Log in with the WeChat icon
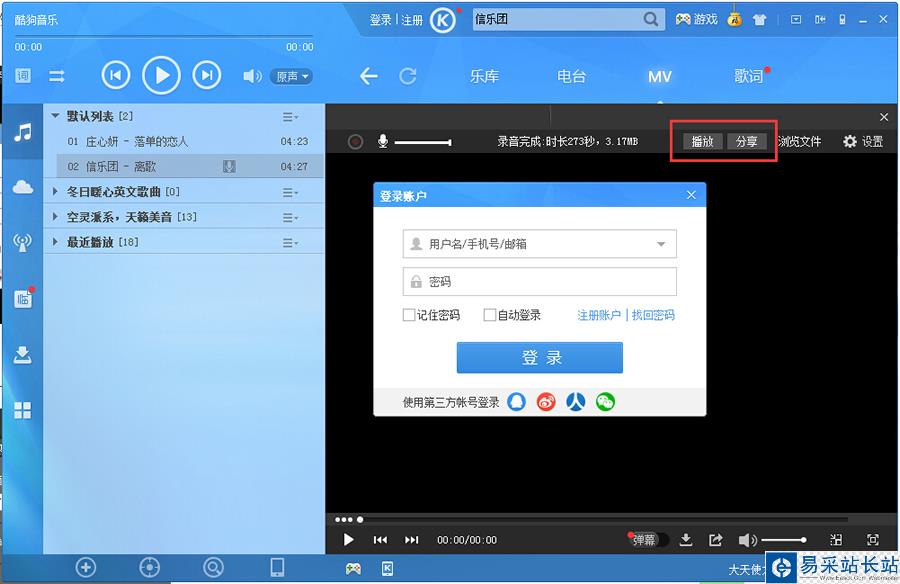The width and height of the screenshot is (900, 584). point(605,401)
